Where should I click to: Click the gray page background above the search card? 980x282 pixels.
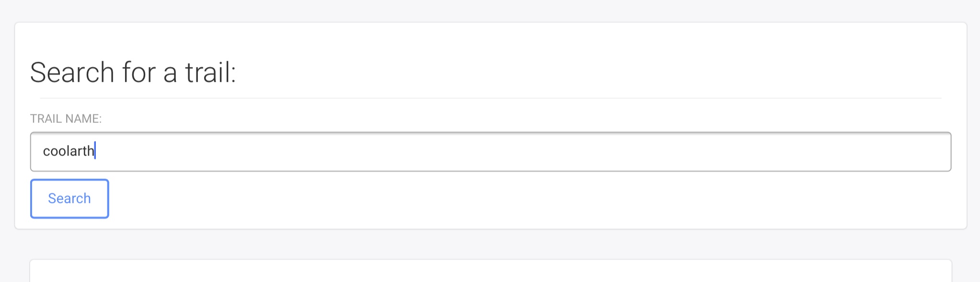pos(490,11)
